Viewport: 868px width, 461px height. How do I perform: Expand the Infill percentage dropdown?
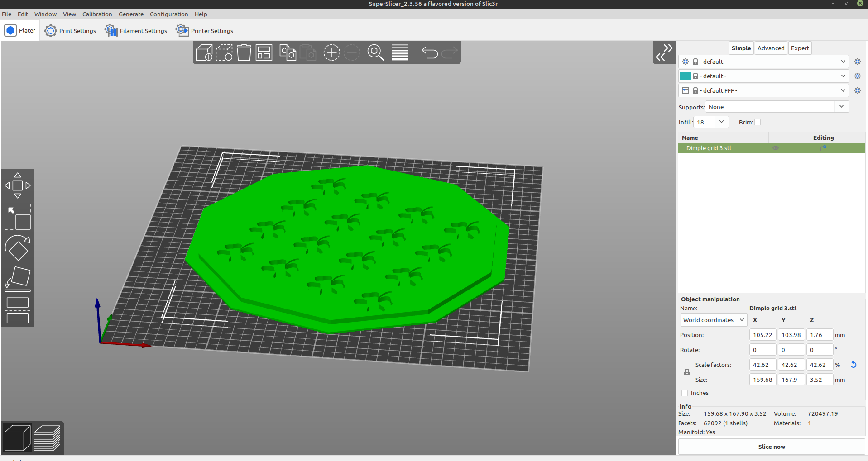pyautogui.click(x=722, y=122)
